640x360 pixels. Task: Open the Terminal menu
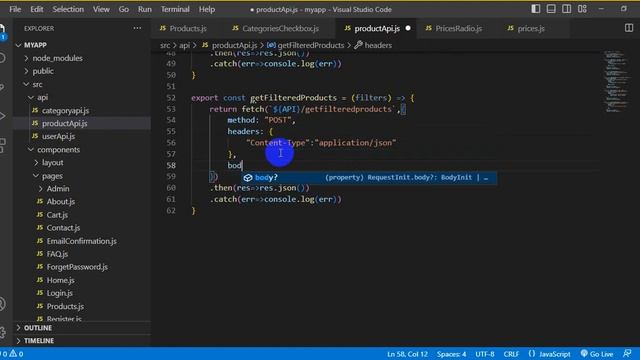(x=175, y=9)
